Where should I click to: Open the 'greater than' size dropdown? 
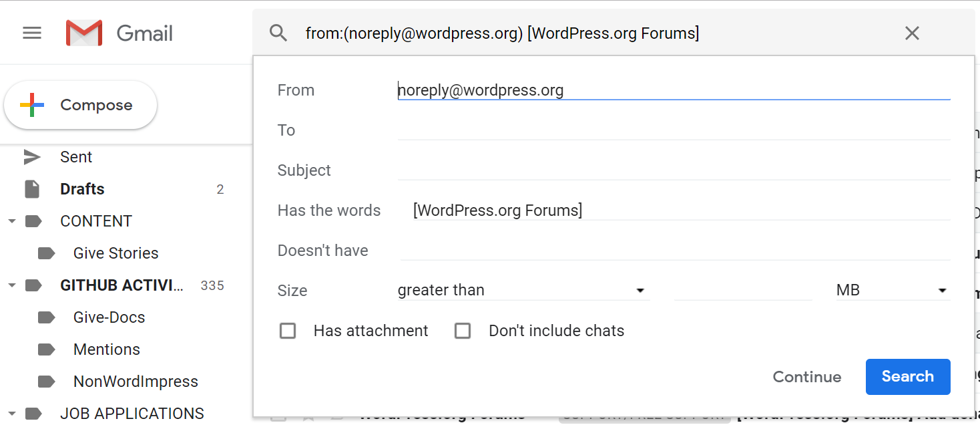pos(523,290)
